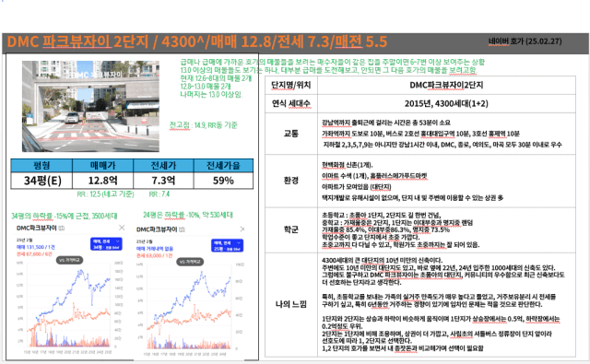Viewport: 590px width, 364px height.
Task: Click the map icon beside the left chart title
Action: point(62,229)
